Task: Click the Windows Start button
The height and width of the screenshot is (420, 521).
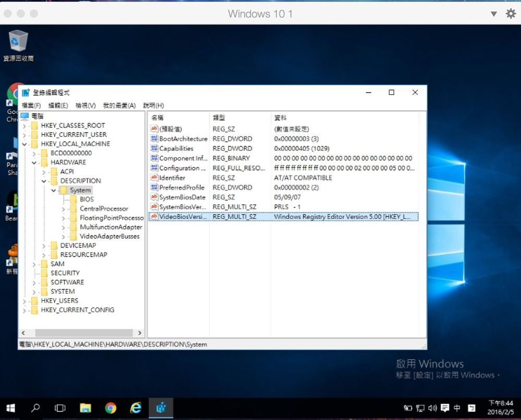Action: (10, 408)
